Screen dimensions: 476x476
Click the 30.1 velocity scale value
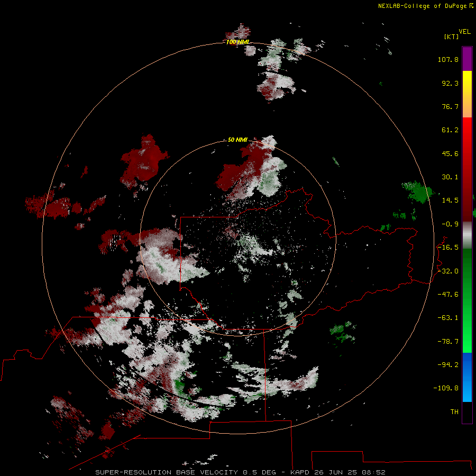450,177
